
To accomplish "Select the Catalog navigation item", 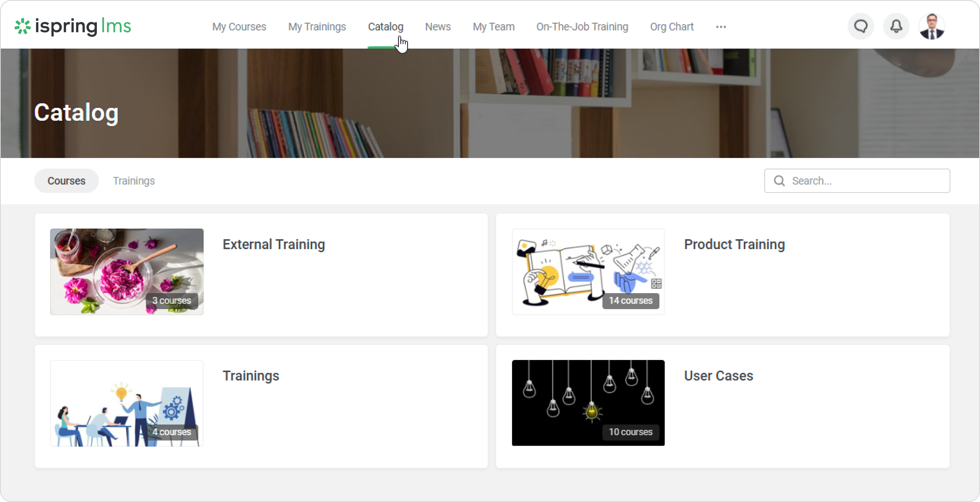I will tap(386, 27).
